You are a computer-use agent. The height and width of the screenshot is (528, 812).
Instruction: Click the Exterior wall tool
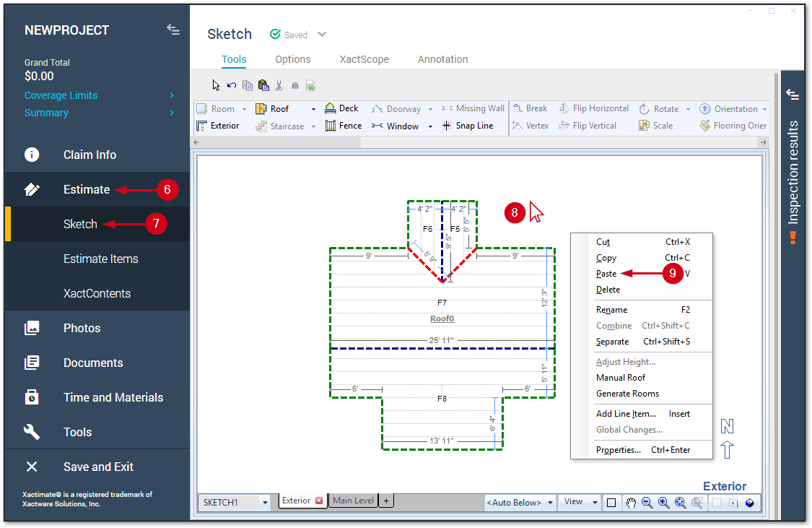click(x=217, y=126)
